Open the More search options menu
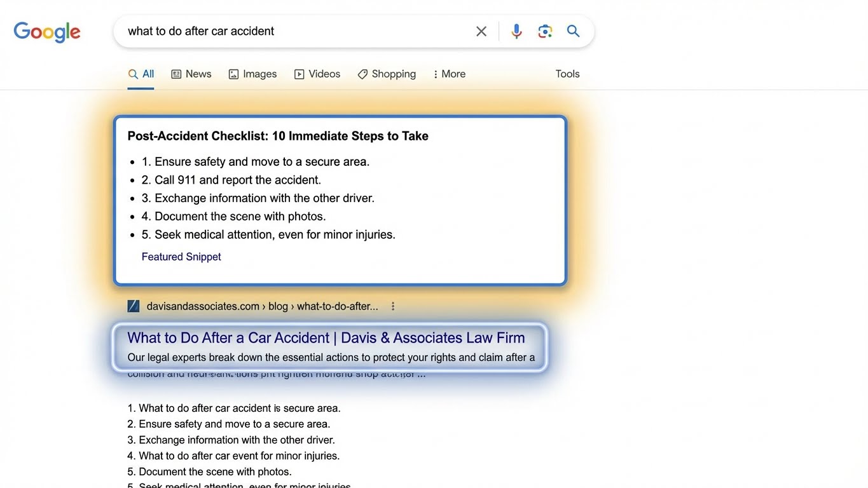Screen dimensions: 868x488 449,74
